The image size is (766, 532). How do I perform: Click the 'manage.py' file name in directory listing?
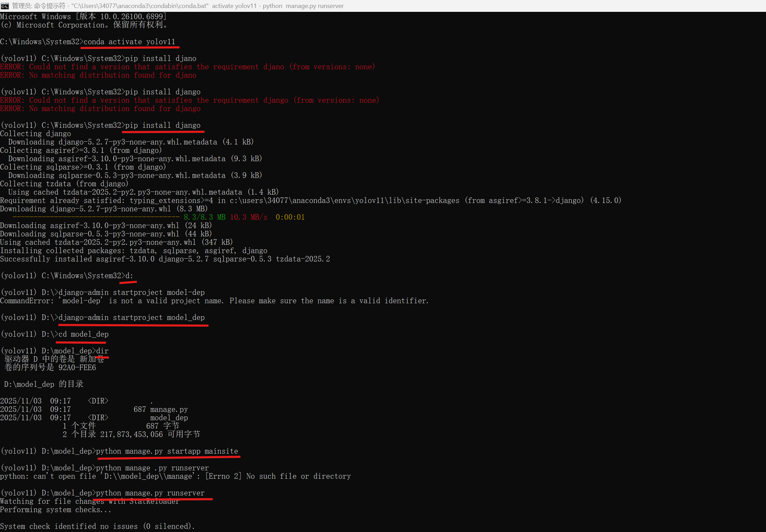pyautogui.click(x=169, y=409)
